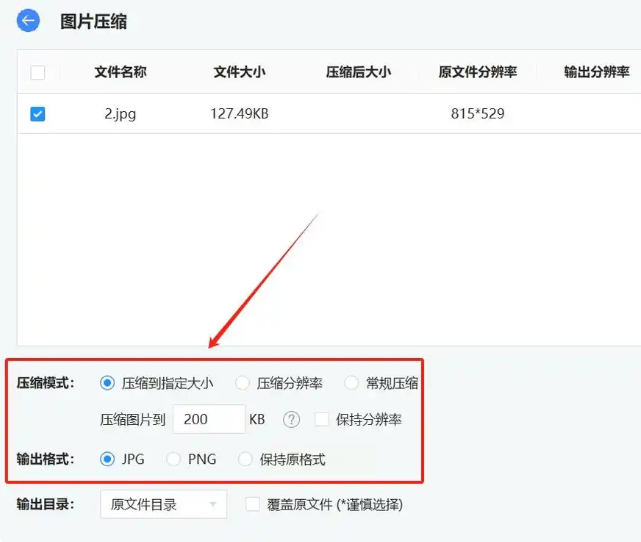Click the 原文件分辨率 column header

pyautogui.click(x=477, y=72)
